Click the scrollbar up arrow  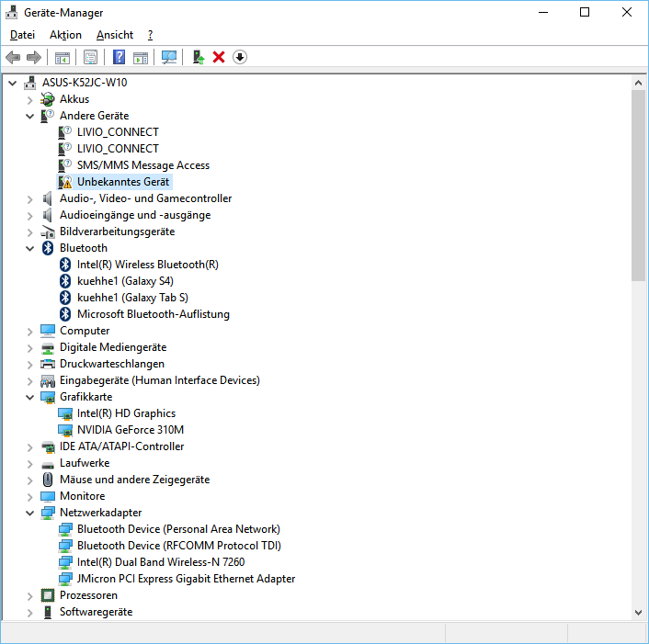638,83
